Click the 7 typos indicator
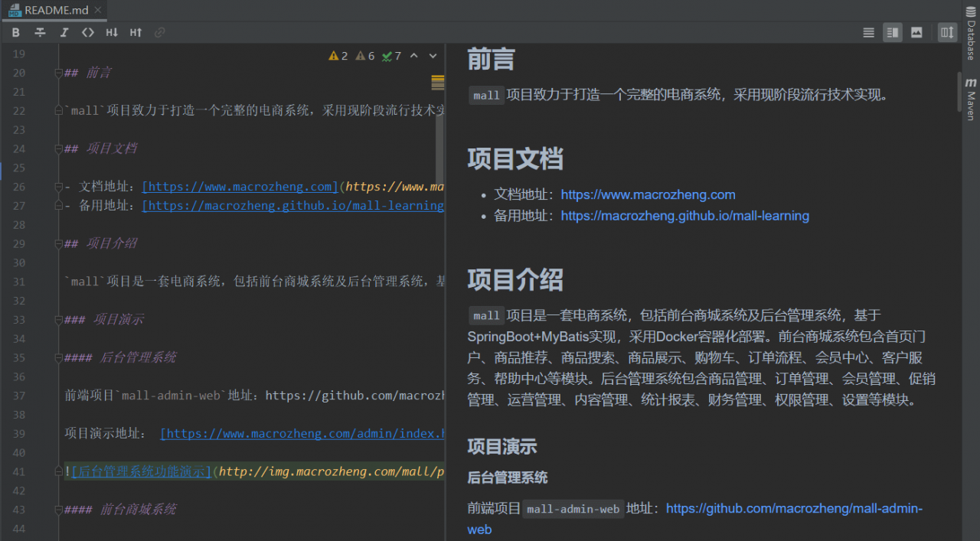The image size is (980, 541). pos(392,56)
